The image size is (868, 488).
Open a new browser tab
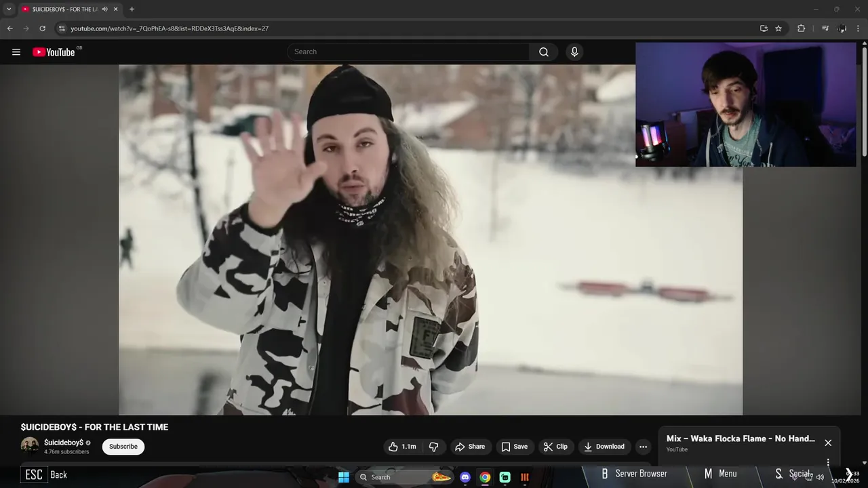point(132,9)
